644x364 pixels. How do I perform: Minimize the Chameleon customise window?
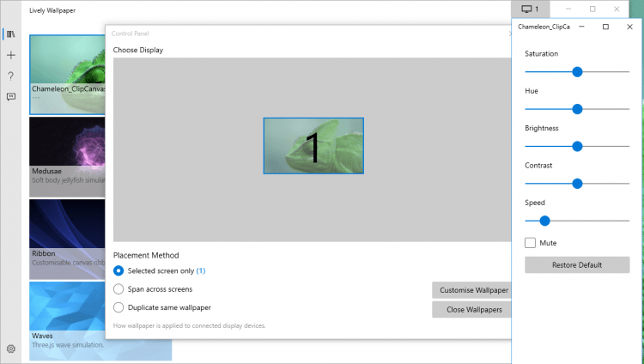581,27
